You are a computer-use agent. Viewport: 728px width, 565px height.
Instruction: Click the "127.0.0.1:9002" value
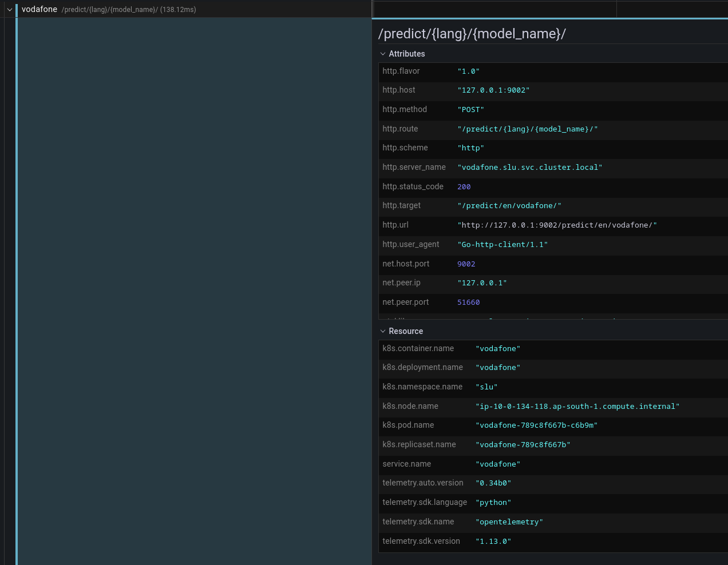493,90
